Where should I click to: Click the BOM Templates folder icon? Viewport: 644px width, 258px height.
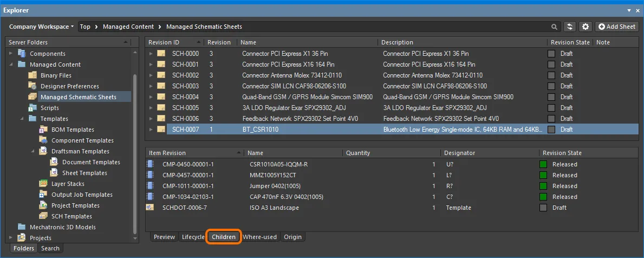43,130
